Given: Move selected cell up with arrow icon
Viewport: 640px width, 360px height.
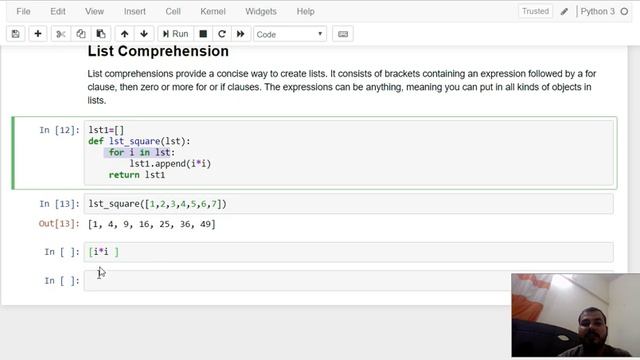Looking at the screenshot, I should pyautogui.click(x=124, y=34).
